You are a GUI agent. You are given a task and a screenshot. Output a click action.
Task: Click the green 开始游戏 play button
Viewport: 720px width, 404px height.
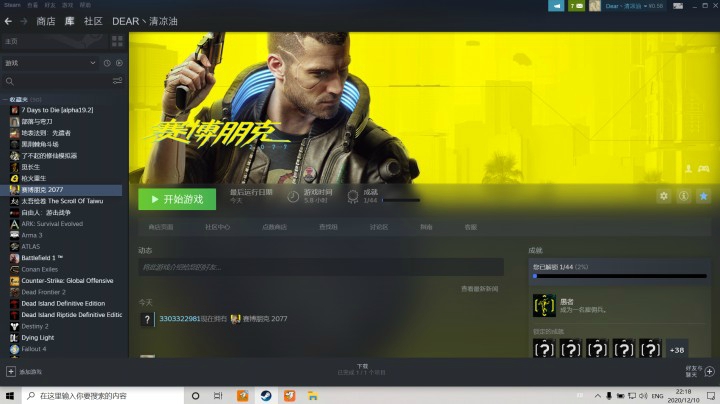(x=177, y=199)
